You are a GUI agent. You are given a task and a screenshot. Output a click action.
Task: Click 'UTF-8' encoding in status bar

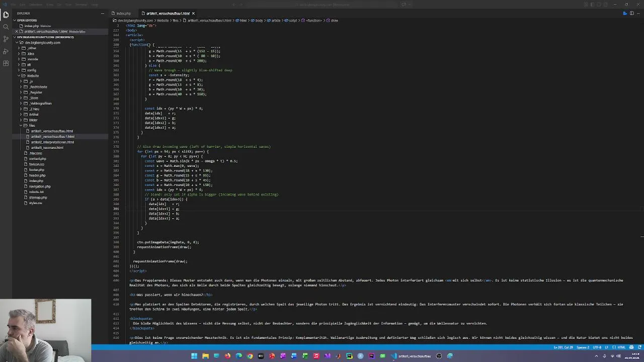(597, 347)
